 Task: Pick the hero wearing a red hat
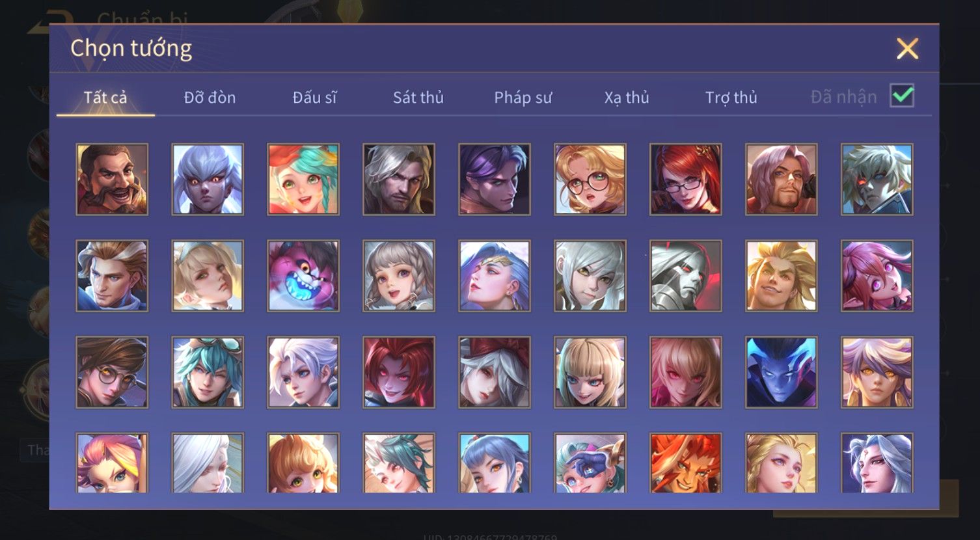tap(495, 372)
